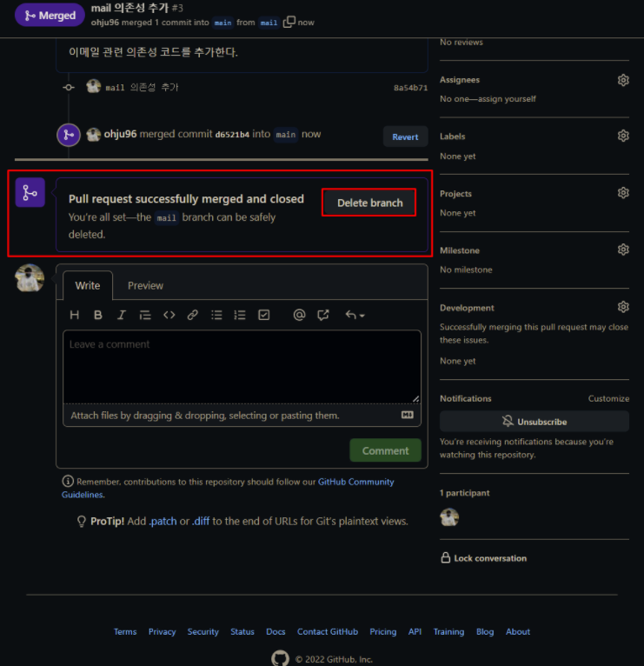This screenshot has width=644, height=666.
Task: Select the Write tab
Action: [x=88, y=285]
